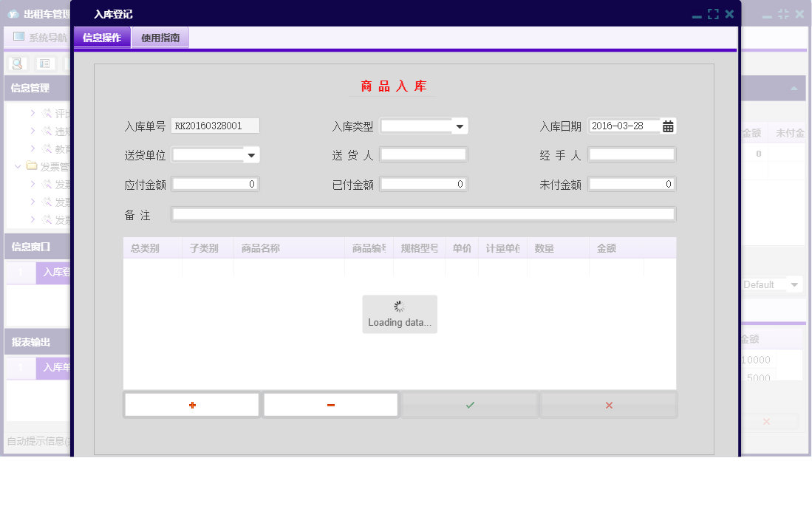812x506 pixels.
Task: Click the 发票管理 folder icon in sidebar
Action: [x=30, y=167]
